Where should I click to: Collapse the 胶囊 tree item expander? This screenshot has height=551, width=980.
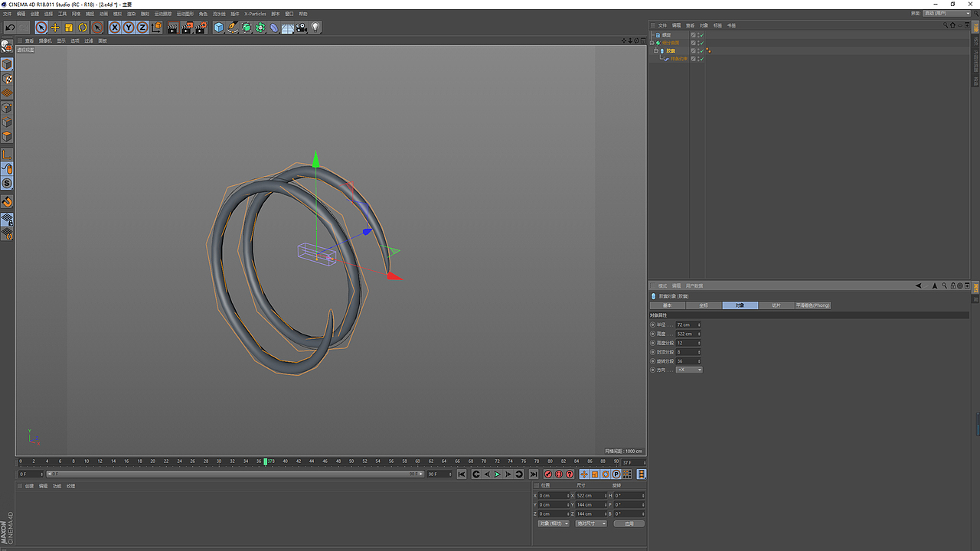(x=656, y=51)
